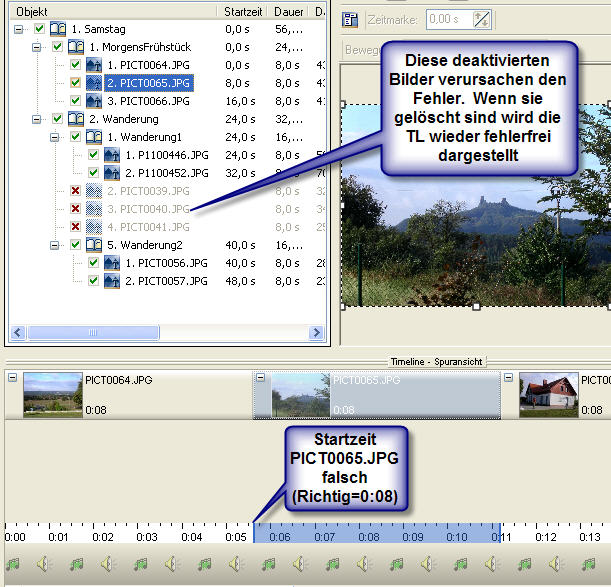Uncheck the checkbox for 2. PICT0065.JPG
Viewport: 611px width, 587px height.
pyautogui.click(x=75, y=83)
